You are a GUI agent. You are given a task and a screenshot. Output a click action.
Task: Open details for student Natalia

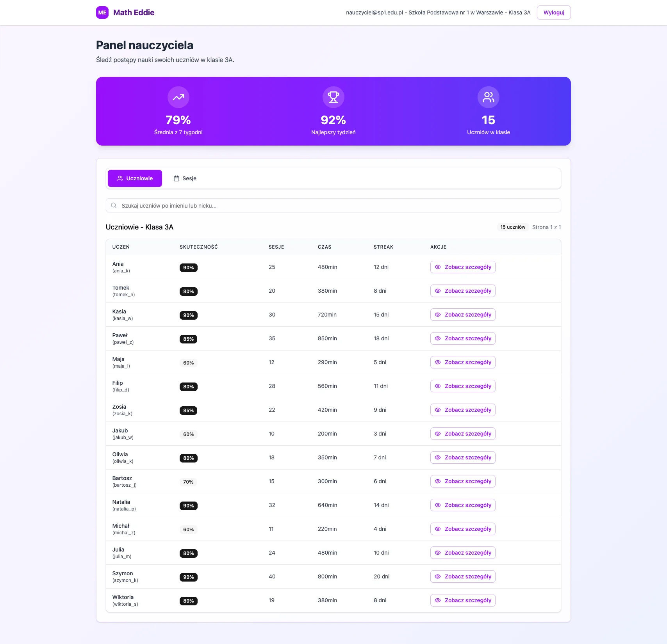pos(462,505)
